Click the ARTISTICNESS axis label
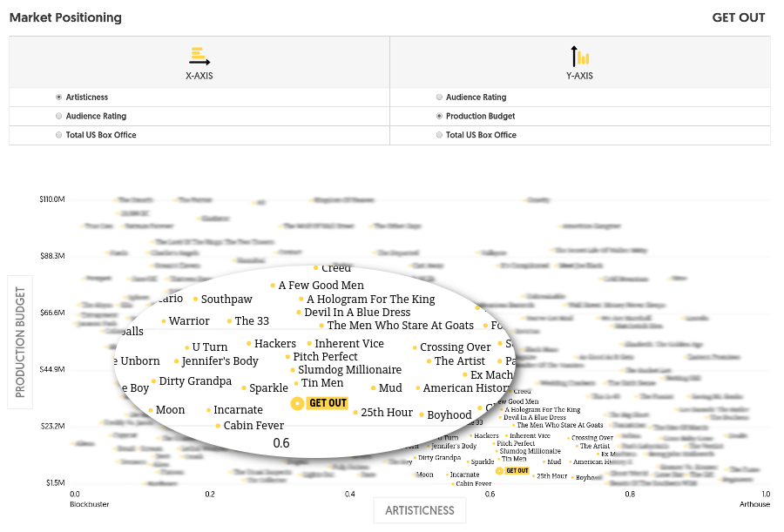 pyautogui.click(x=420, y=510)
